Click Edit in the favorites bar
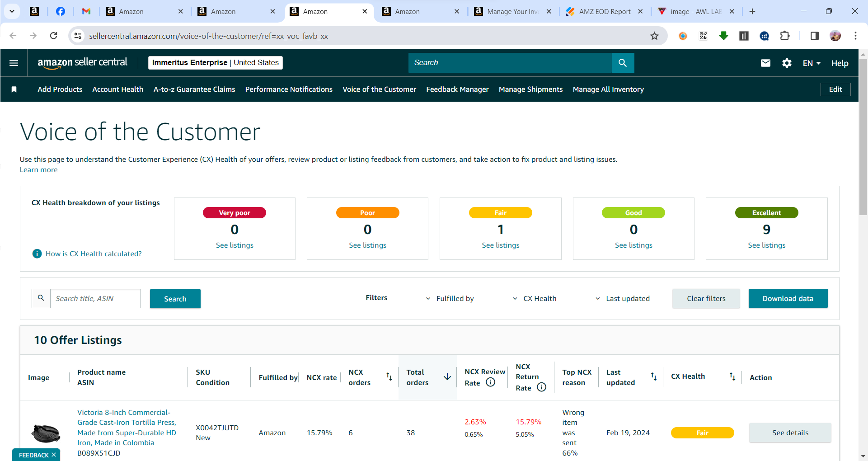868x461 pixels. tap(835, 89)
